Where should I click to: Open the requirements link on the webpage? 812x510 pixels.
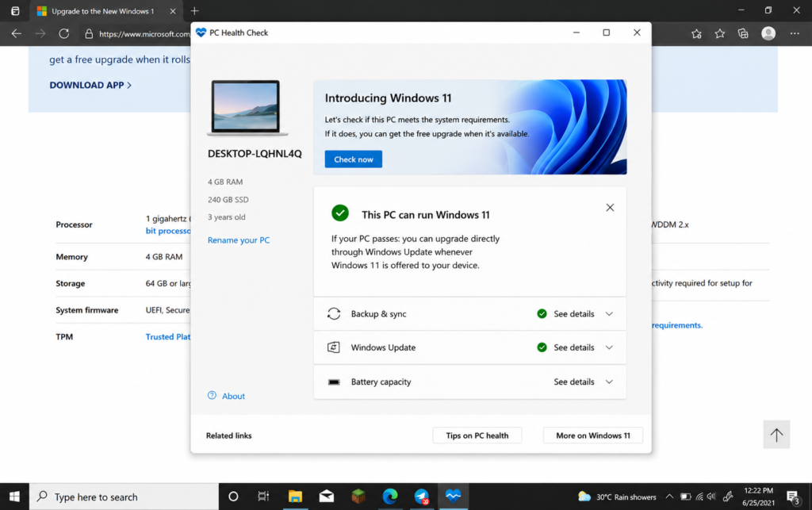click(677, 325)
